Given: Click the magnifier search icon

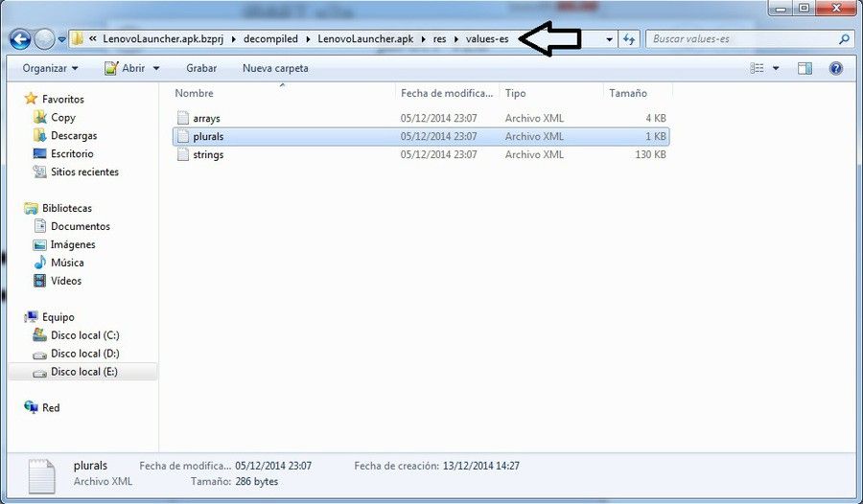Looking at the screenshot, I should pos(844,39).
